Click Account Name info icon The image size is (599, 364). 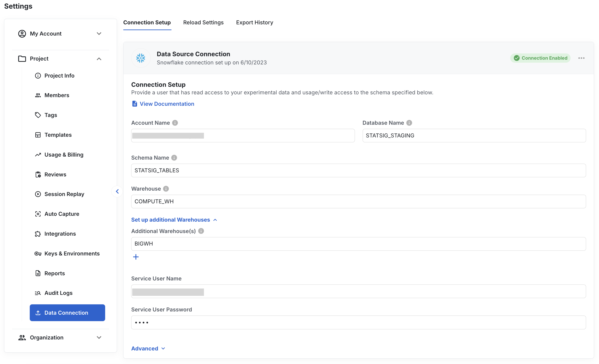(x=175, y=123)
